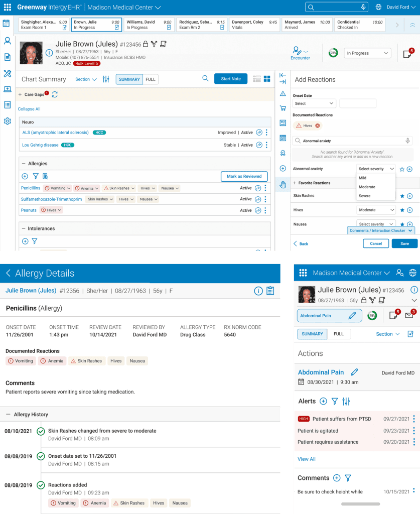The image size is (420, 514).
Task: Click the info icon in Allergy Details header
Action: click(x=258, y=291)
